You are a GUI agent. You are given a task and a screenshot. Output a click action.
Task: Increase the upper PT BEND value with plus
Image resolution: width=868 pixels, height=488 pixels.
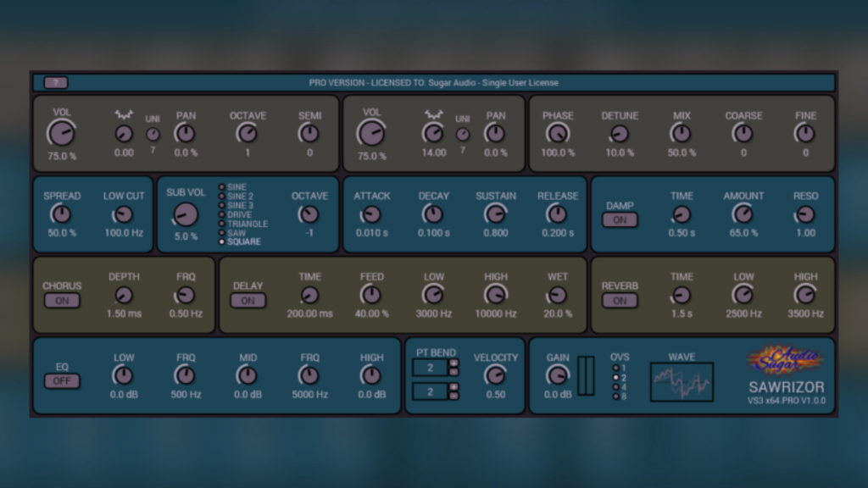point(453,363)
